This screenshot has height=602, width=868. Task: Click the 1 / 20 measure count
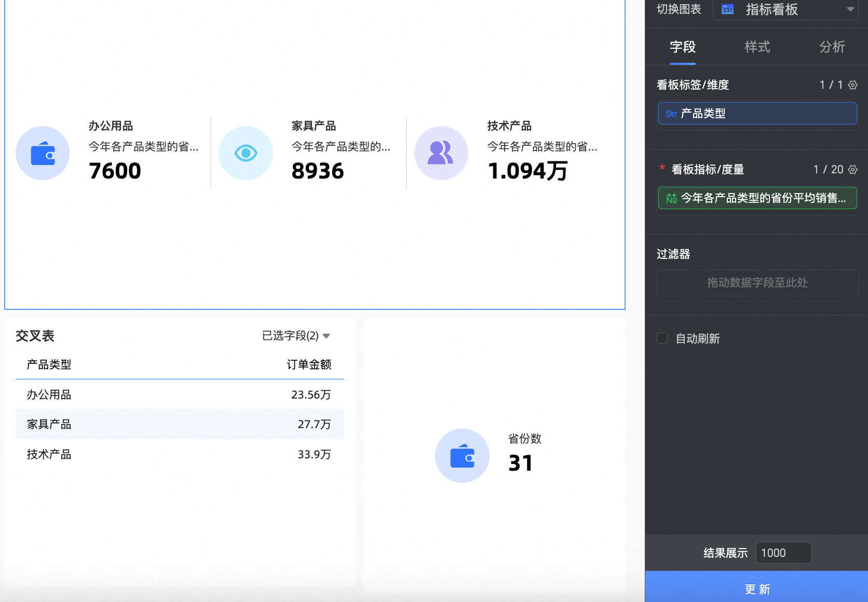(x=829, y=169)
